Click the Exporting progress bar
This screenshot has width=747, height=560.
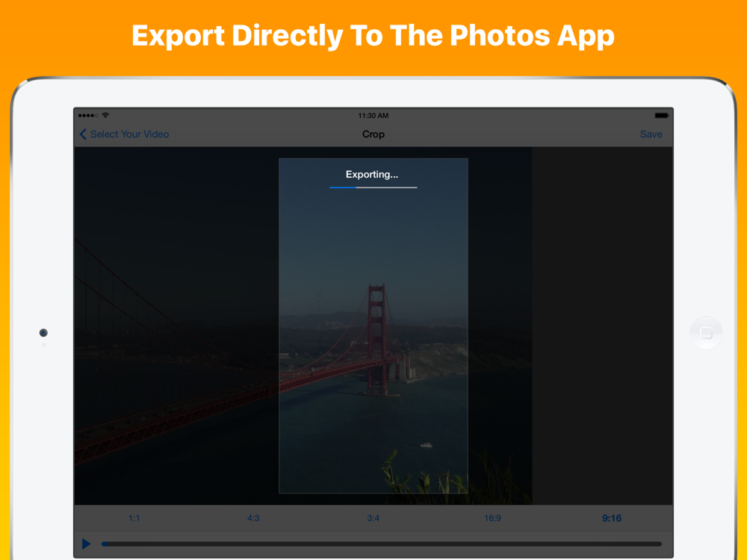tap(373, 187)
